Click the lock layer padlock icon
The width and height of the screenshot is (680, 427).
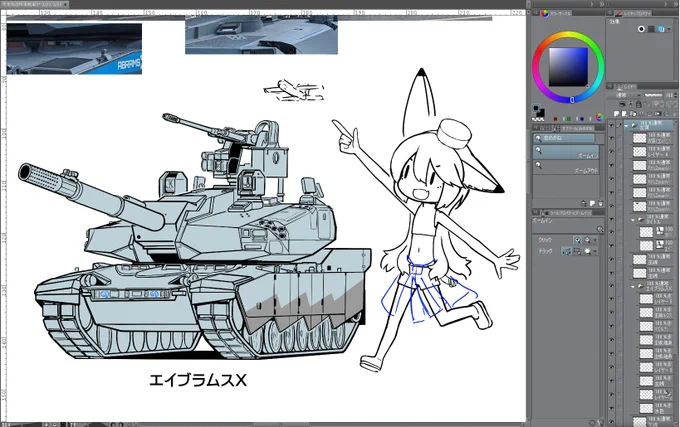coord(639,104)
